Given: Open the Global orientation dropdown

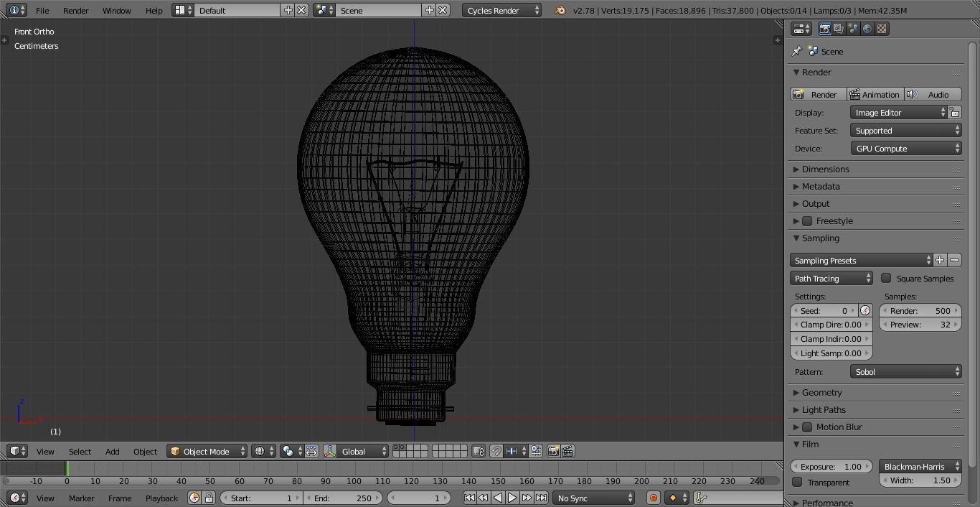Looking at the screenshot, I should (x=363, y=451).
